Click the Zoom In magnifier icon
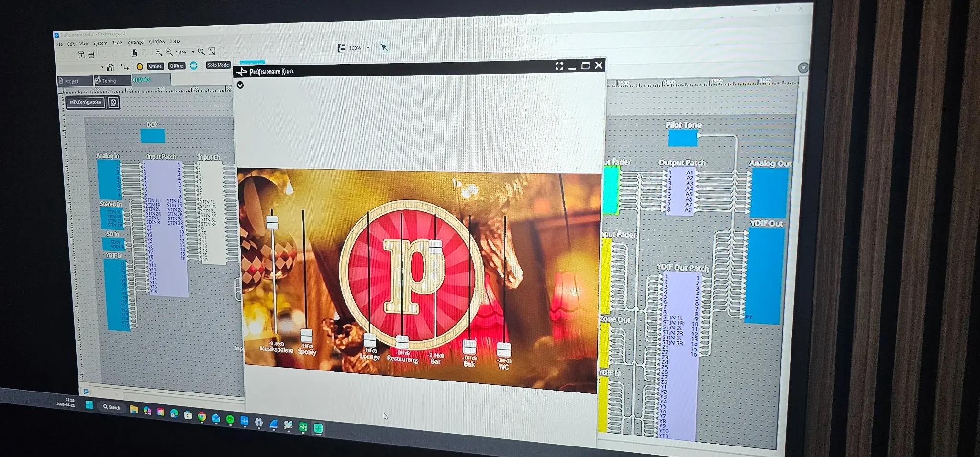980x457 pixels. 159,52
